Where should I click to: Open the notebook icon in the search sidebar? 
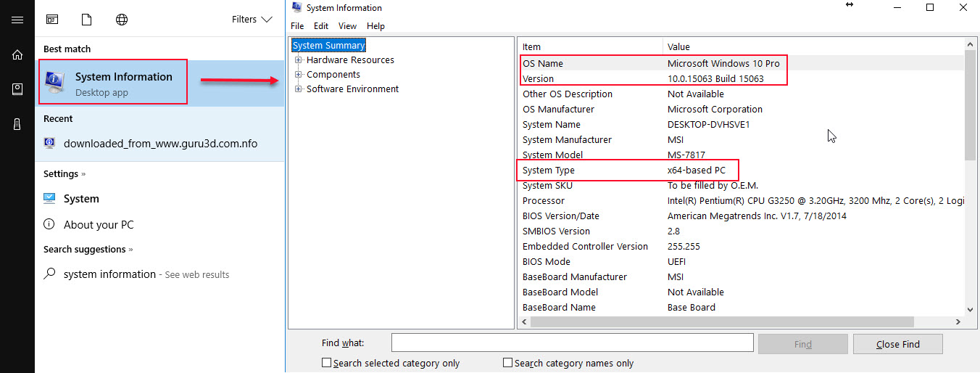[x=17, y=89]
